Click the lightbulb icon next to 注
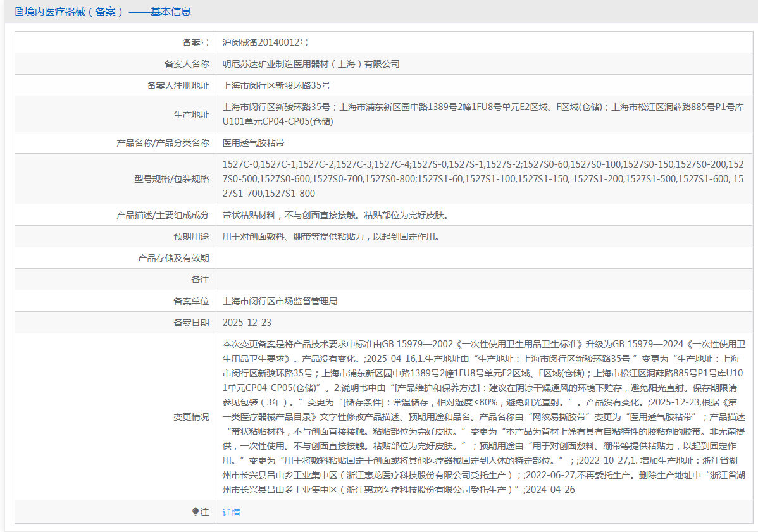 (196, 512)
